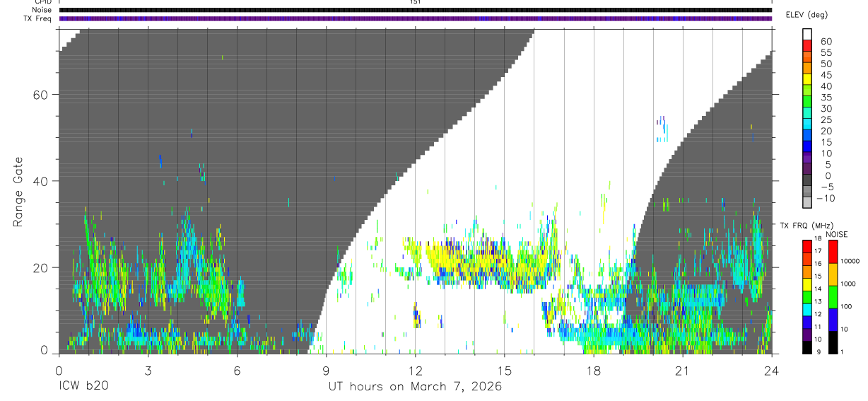Image resolution: width=868 pixels, height=401 pixels.
Task: Click the '45' label on ELEV colorbar
Action: point(826,75)
